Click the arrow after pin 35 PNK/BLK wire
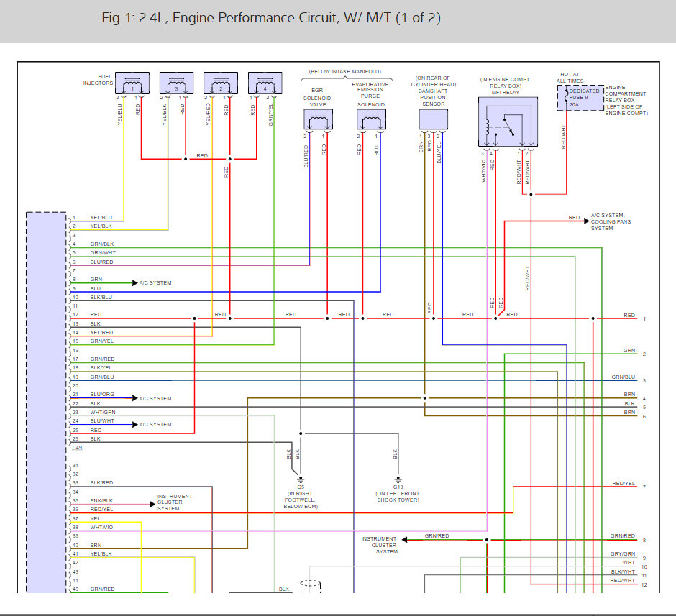676x616 pixels. click(152, 504)
